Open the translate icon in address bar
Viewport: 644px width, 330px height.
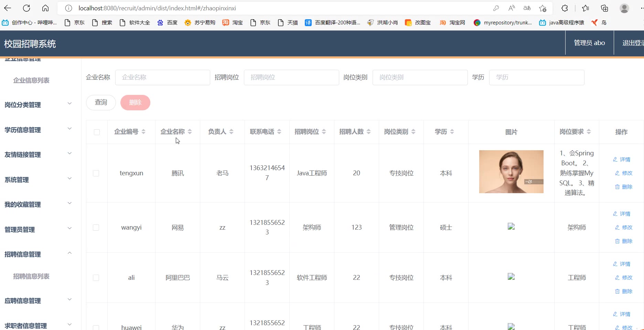pyautogui.click(x=527, y=8)
